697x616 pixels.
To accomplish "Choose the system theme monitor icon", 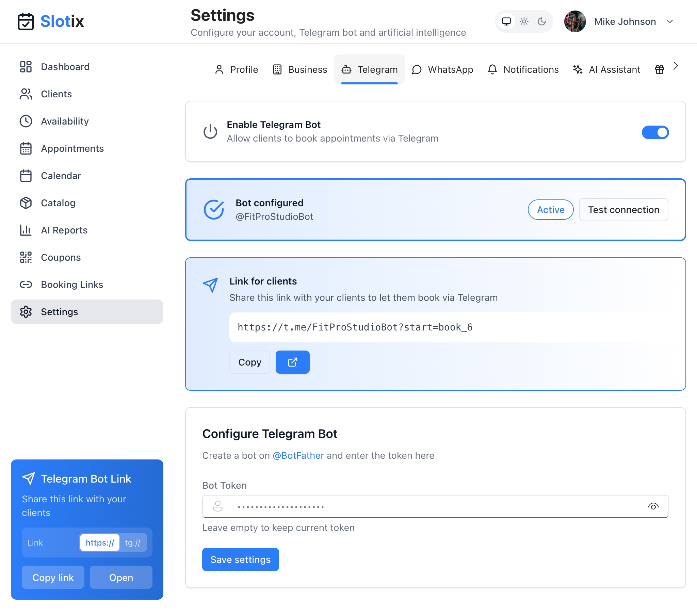I will coord(506,21).
